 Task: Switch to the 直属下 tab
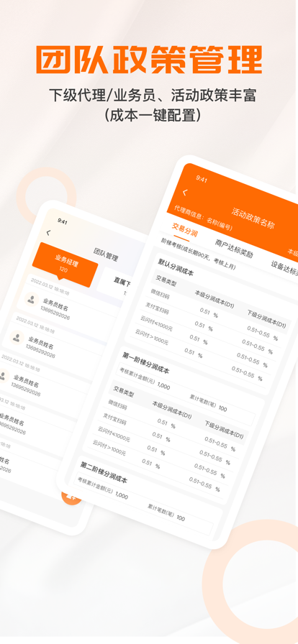[x=122, y=282]
